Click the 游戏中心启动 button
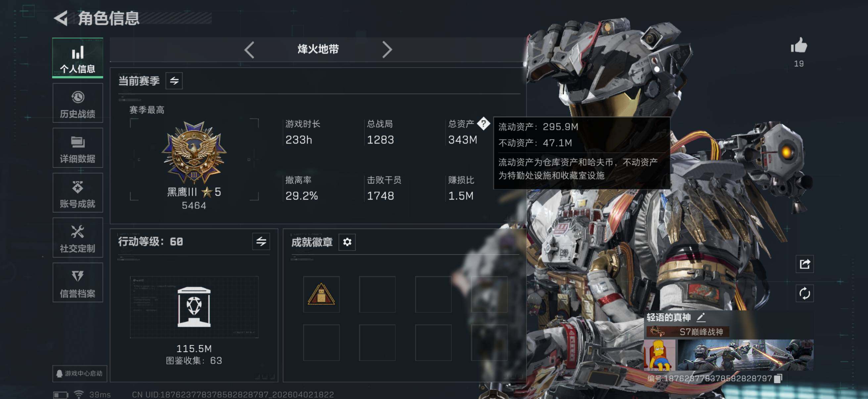 [x=80, y=374]
